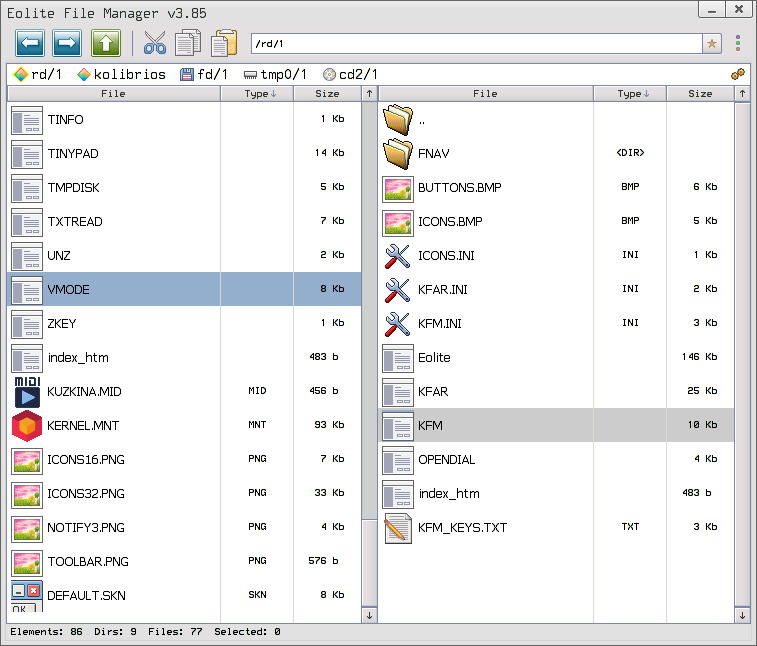Switch to kolibrios device
The height and width of the screenshot is (646, 757).
click(x=121, y=74)
